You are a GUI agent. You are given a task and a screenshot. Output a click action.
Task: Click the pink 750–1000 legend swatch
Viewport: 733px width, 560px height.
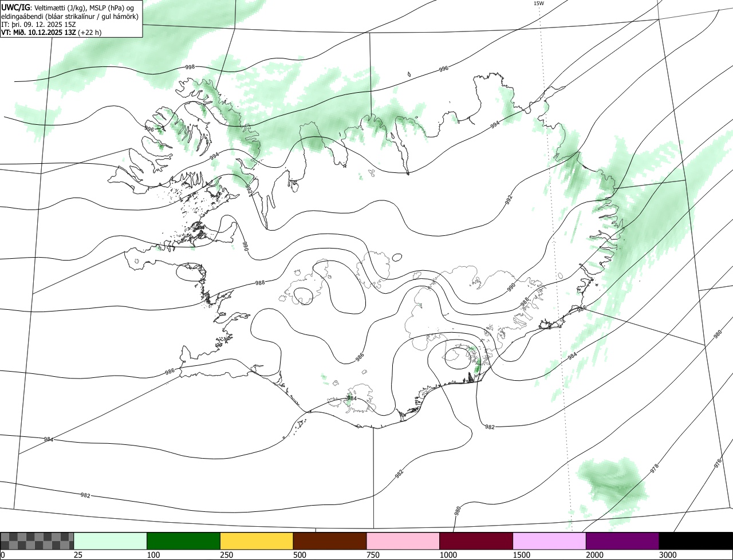403,541
